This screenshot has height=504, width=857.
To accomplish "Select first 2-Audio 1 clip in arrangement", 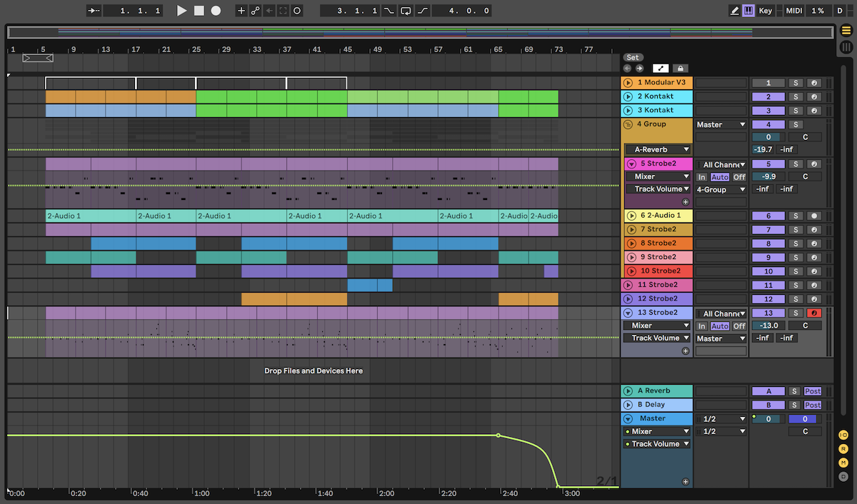I will (91, 216).
